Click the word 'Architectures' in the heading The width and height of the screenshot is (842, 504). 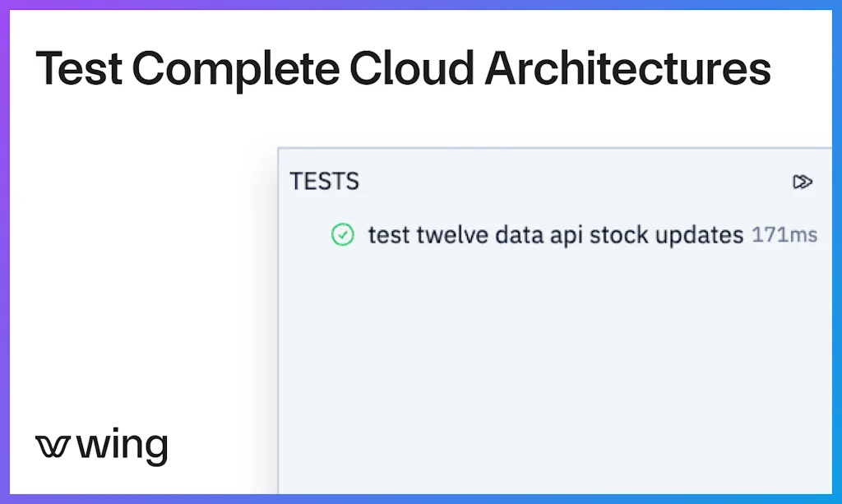tap(627, 69)
